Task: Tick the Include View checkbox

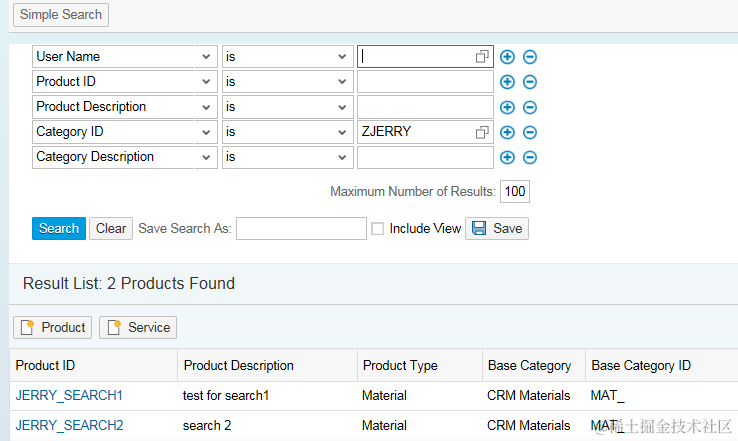Action: [x=377, y=229]
